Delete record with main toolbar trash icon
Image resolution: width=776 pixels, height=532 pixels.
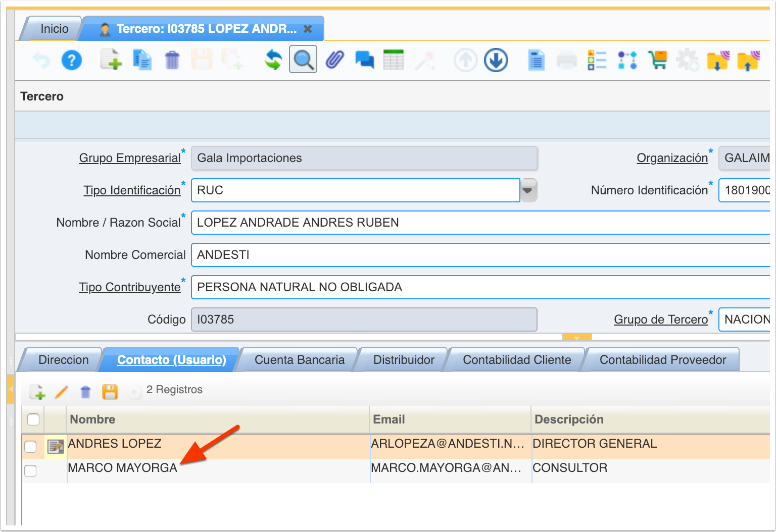tap(172, 60)
